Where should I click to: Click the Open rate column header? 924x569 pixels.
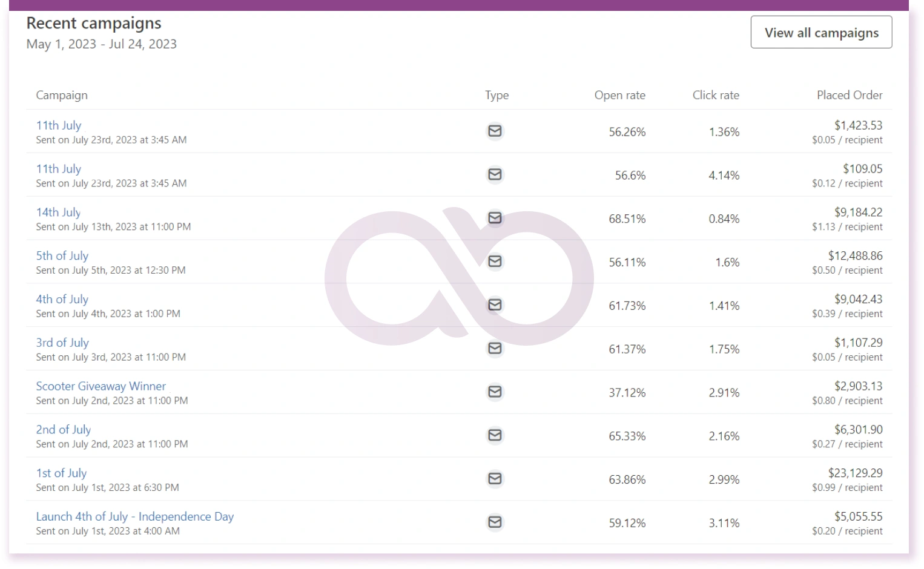[619, 95]
